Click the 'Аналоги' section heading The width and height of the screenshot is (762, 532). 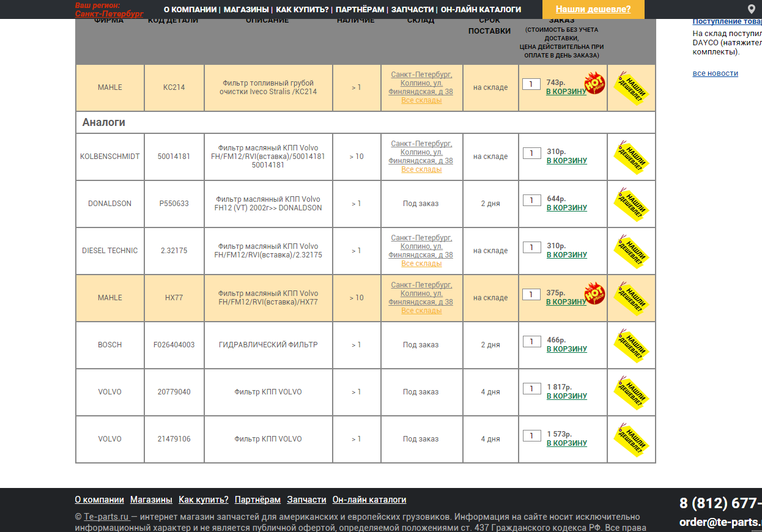(x=104, y=122)
